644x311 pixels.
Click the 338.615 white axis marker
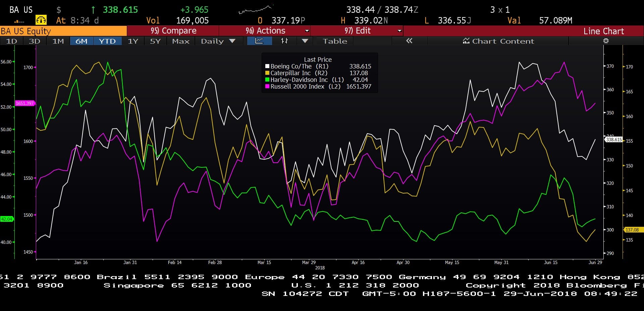tap(614, 140)
